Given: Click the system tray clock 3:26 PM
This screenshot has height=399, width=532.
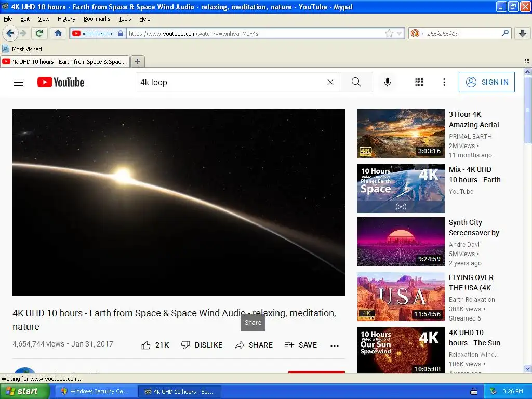Looking at the screenshot, I should [x=512, y=391].
